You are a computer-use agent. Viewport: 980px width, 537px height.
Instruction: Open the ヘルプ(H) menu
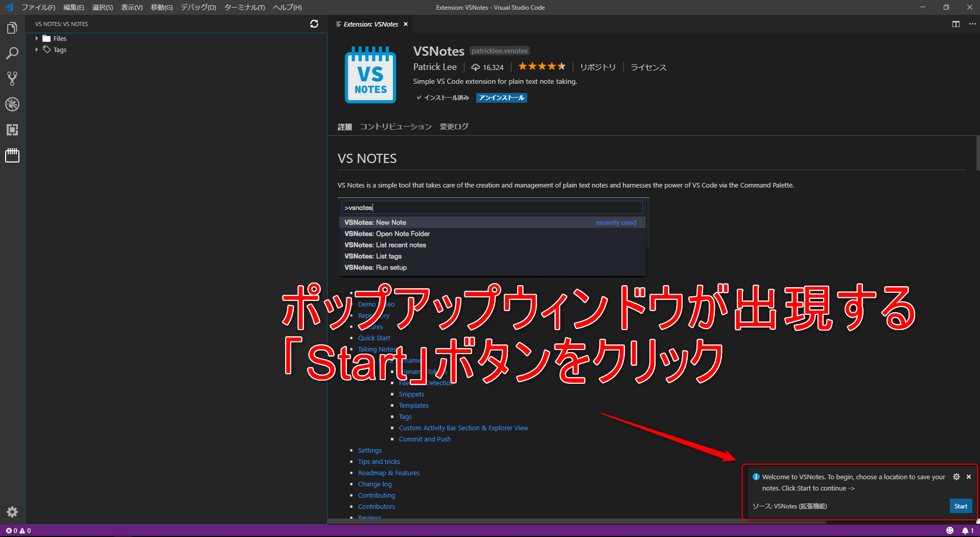288,7
